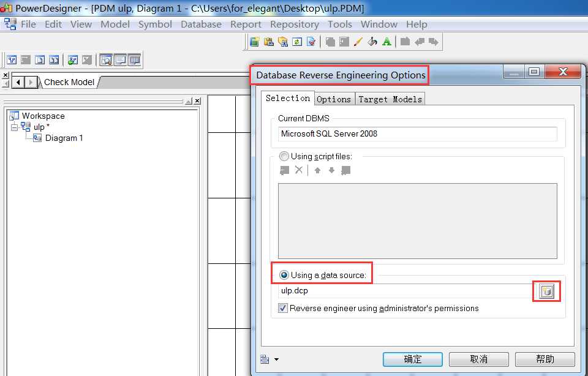Open dialog bottom-left dropdown arrow menu
Viewport: 588px width, 376px height.
point(276,359)
